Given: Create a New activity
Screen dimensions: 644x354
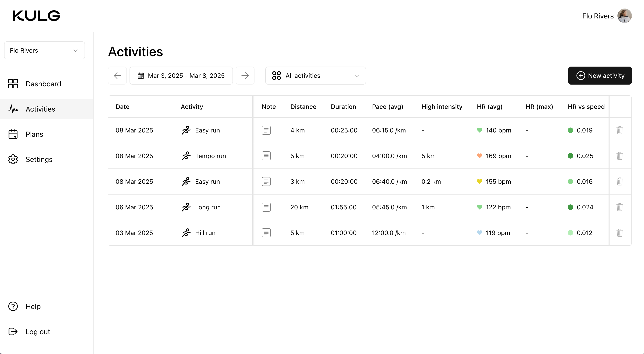Looking at the screenshot, I should coord(600,76).
